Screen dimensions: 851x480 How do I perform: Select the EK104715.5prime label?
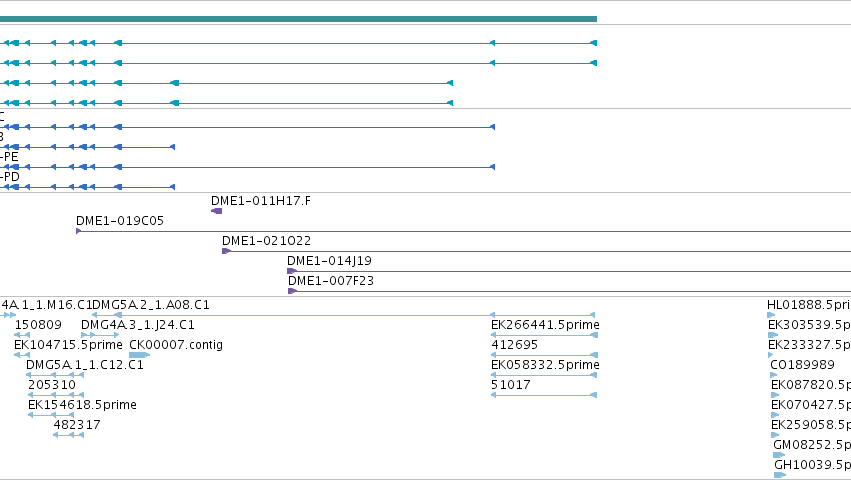pyautogui.click(x=68, y=345)
